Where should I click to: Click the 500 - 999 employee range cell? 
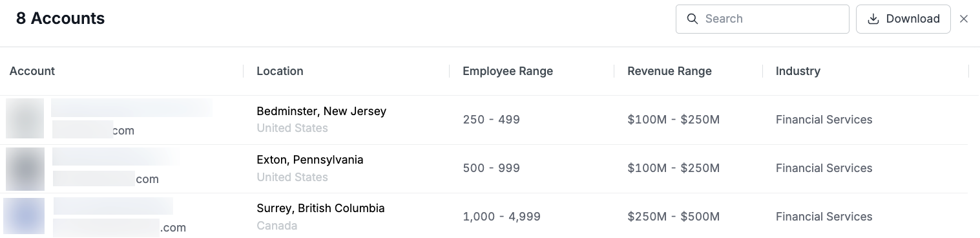point(491,168)
